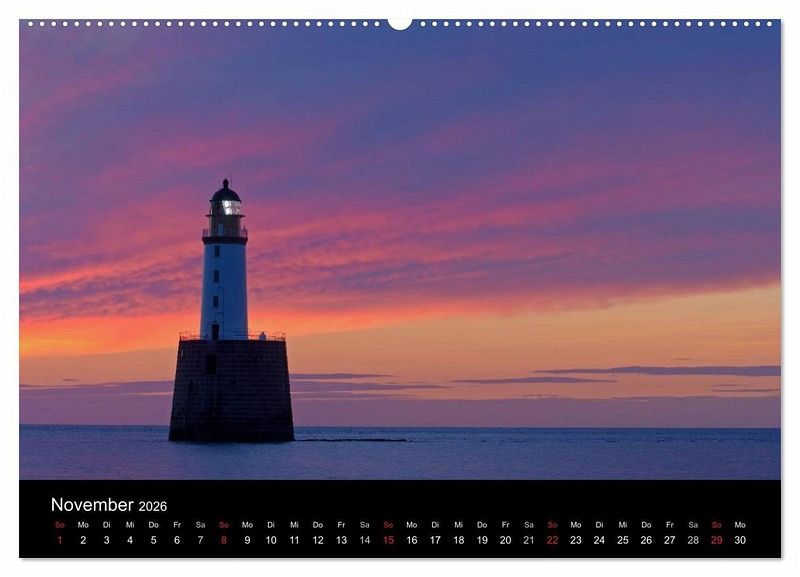800x577 pixels.
Task: Select date 27 under Fr
Action: coord(669,540)
